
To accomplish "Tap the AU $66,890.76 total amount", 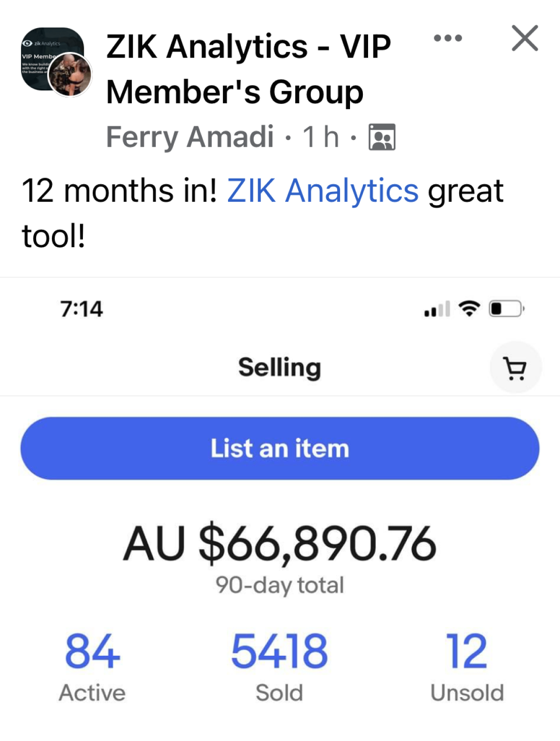I will click(280, 543).
